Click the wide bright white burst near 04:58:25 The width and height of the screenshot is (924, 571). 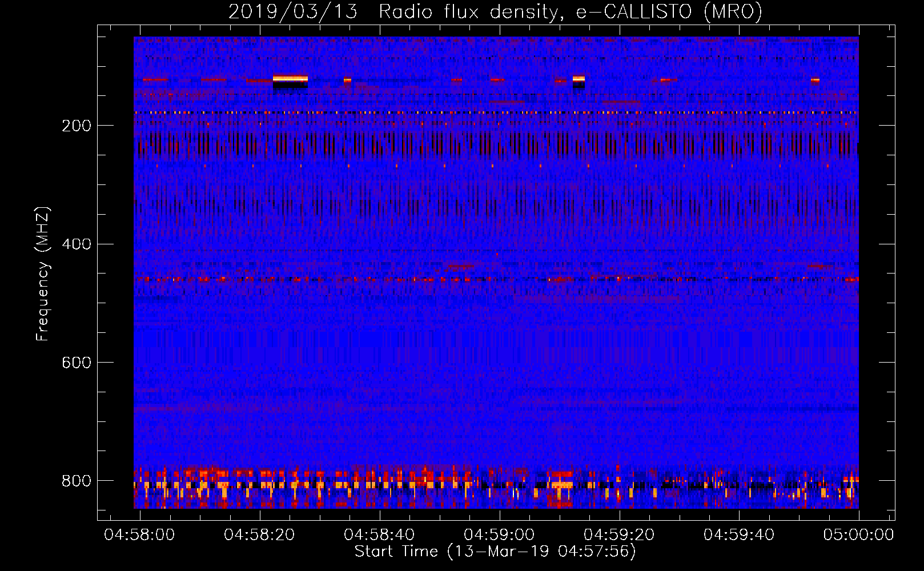tap(290, 79)
